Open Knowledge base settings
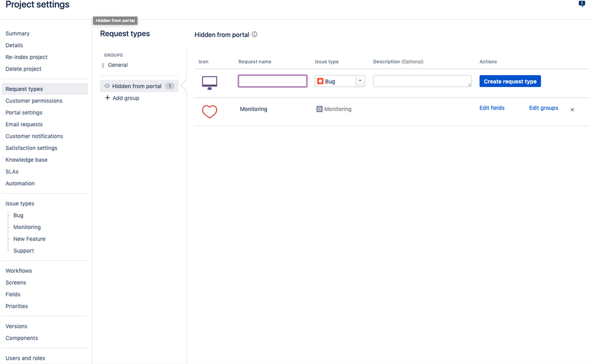 27,159
